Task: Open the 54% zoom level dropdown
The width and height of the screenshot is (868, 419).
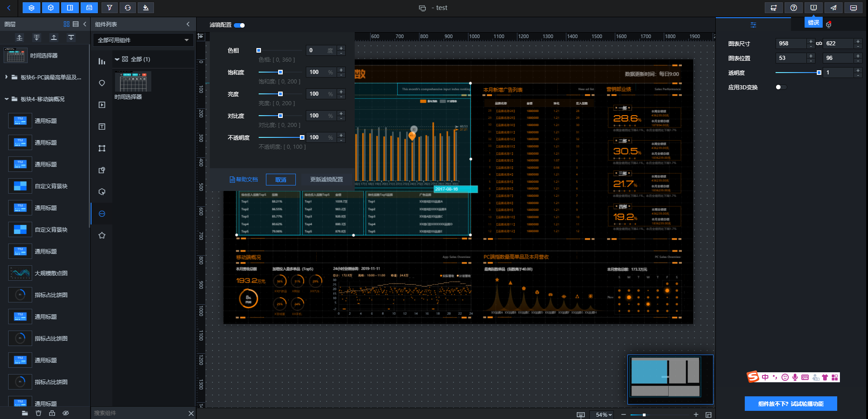Action: click(x=604, y=414)
